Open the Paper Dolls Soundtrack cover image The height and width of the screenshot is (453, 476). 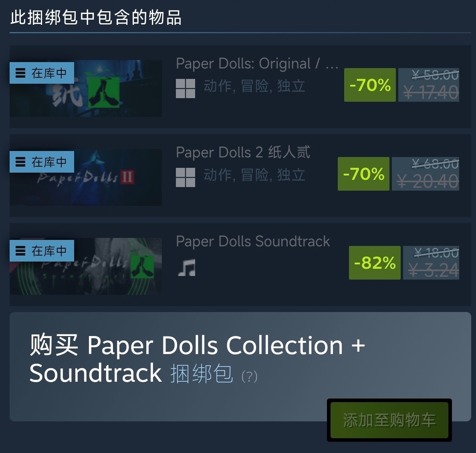click(x=86, y=266)
